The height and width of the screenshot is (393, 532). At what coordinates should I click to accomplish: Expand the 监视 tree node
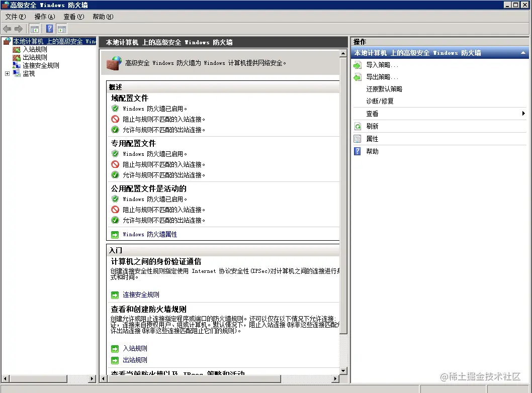7,73
